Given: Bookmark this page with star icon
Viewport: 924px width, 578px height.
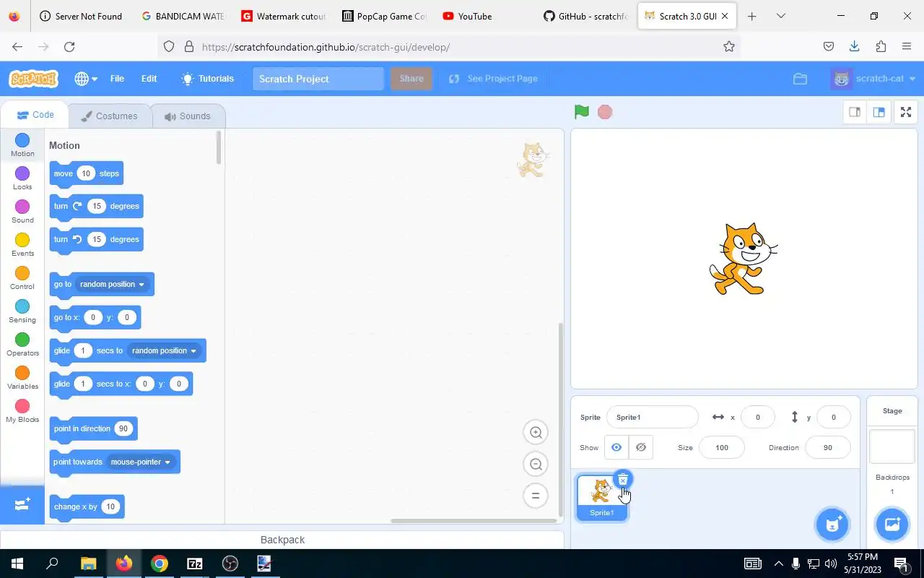Looking at the screenshot, I should [729, 47].
